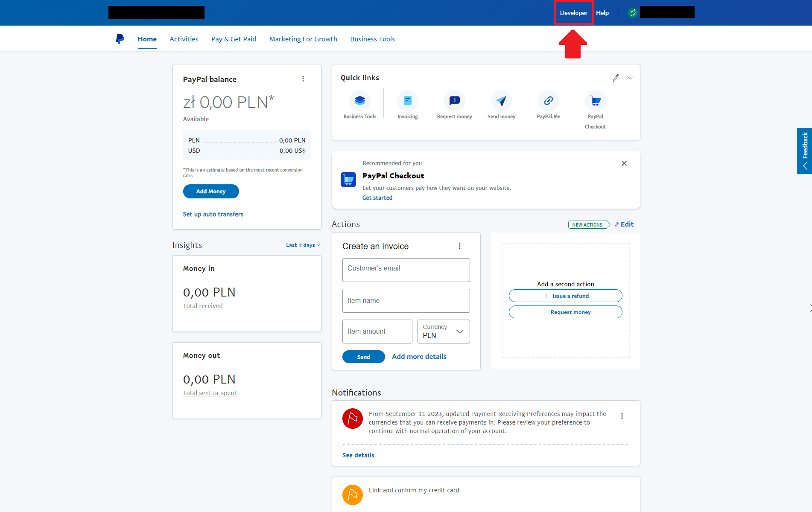
Task: Click the Send money paper plane icon
Action: pyautogui.click(x=501, y=101)
